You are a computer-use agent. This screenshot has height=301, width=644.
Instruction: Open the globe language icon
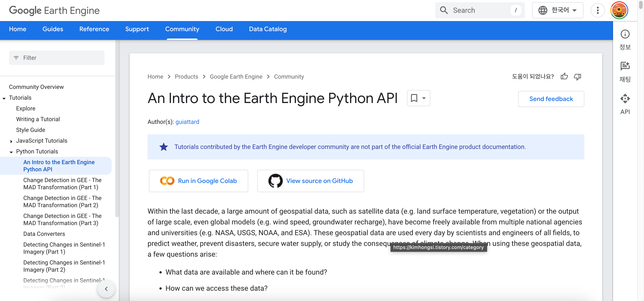[543, 10]
